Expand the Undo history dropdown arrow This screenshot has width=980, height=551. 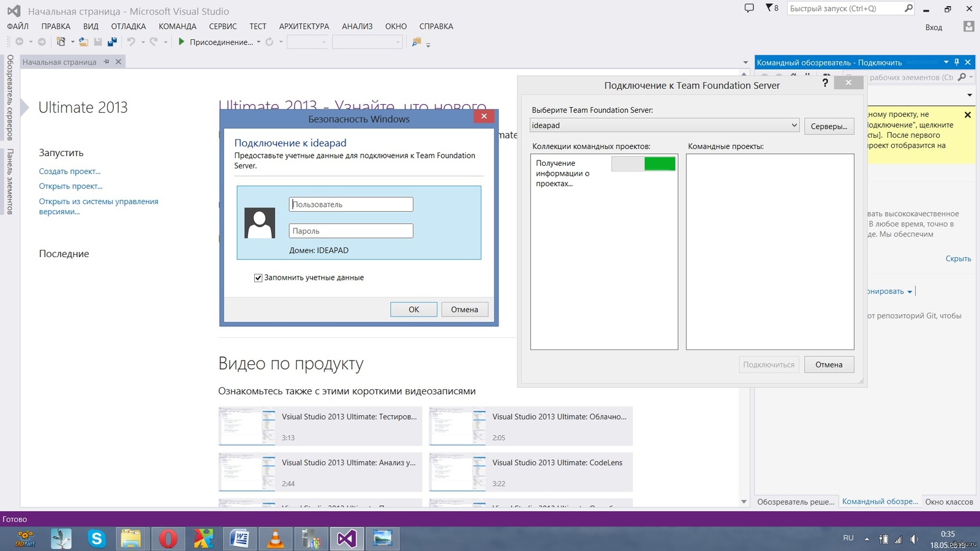pos(143,42)
